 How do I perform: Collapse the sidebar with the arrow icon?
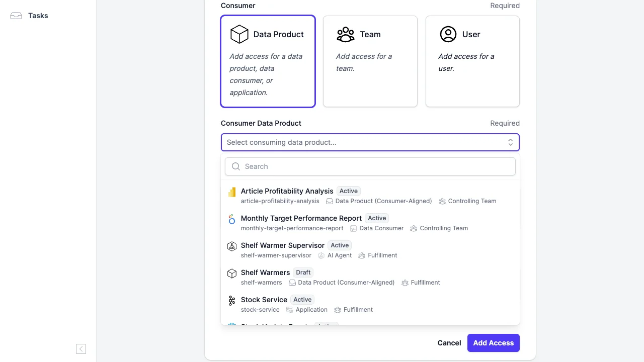tap(81, 349)
